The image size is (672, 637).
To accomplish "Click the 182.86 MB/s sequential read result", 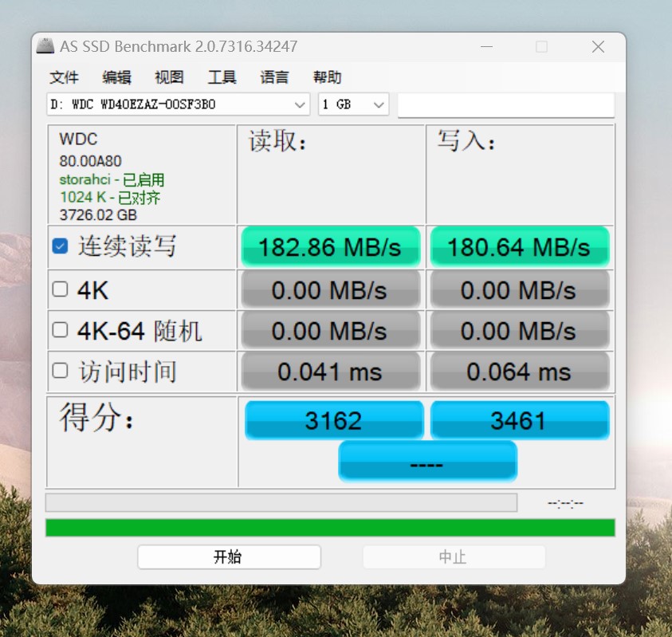I will coord(331,247).
